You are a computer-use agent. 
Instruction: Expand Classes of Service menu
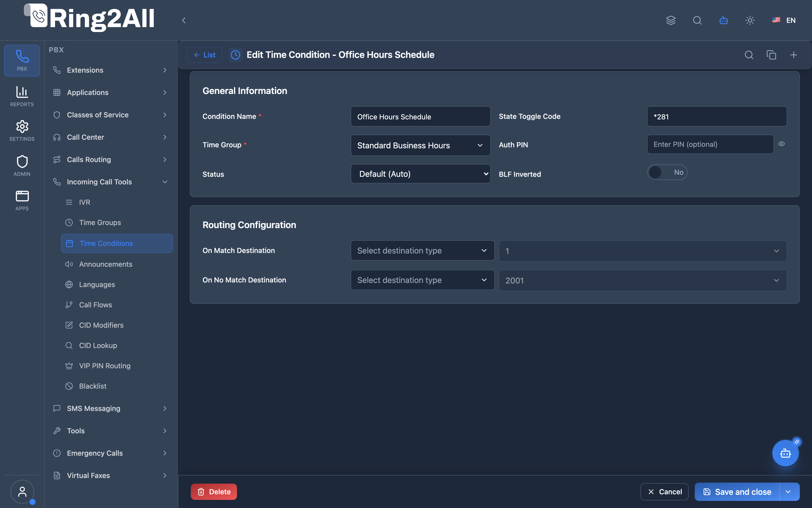(110, 115)
